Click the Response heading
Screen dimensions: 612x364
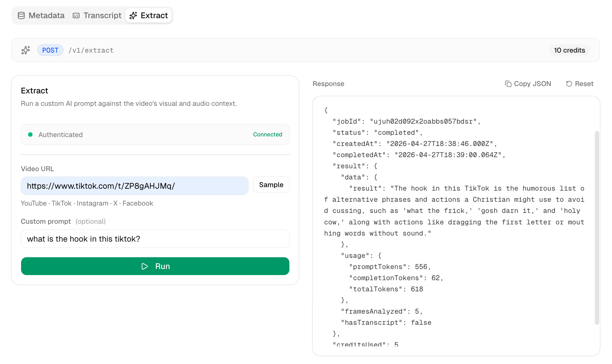328,84
